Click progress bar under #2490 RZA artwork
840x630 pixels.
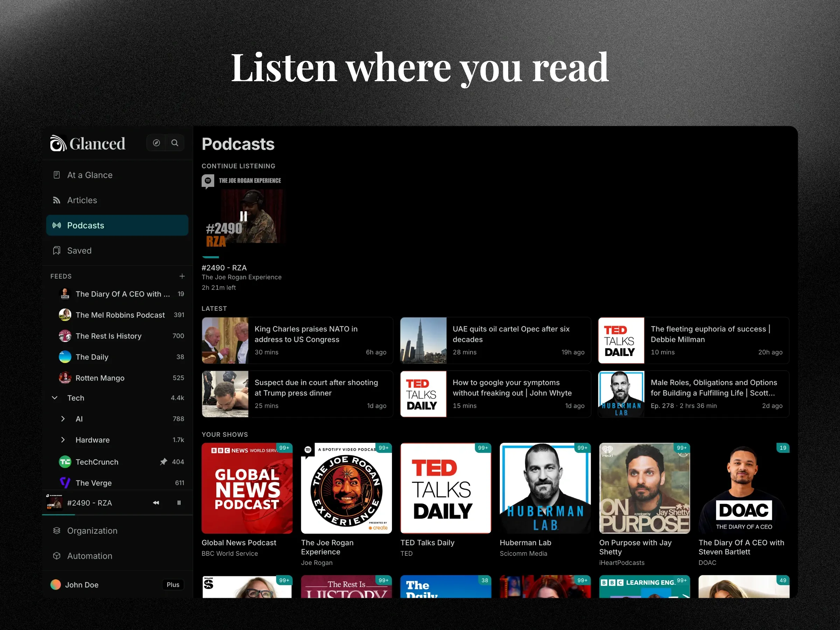point(243,257)
